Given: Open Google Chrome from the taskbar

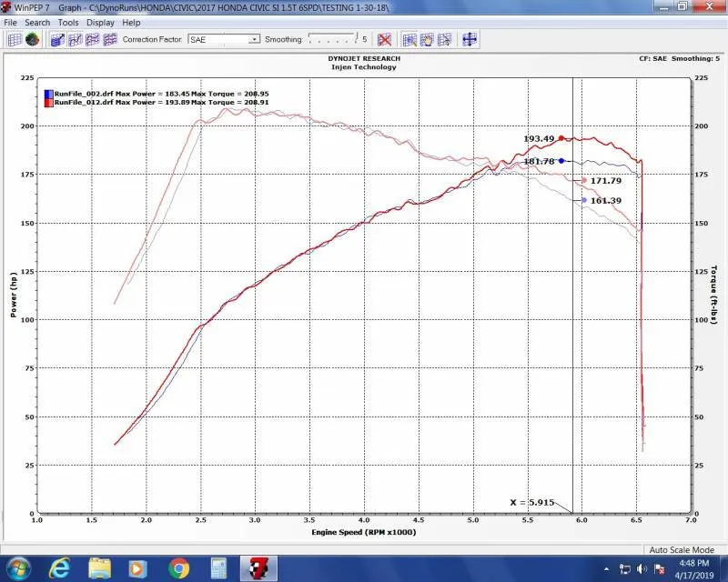Looking at the screenshot, I should 178,568.
